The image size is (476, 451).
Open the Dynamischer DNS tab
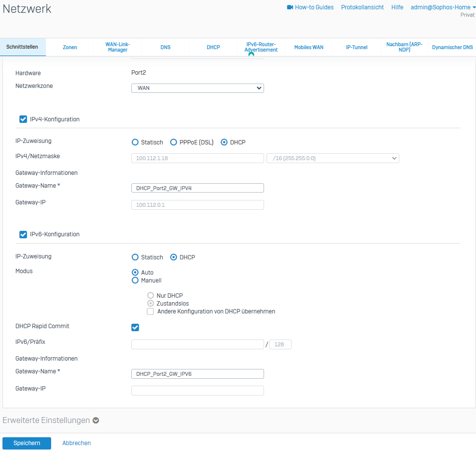pos(452,47)
